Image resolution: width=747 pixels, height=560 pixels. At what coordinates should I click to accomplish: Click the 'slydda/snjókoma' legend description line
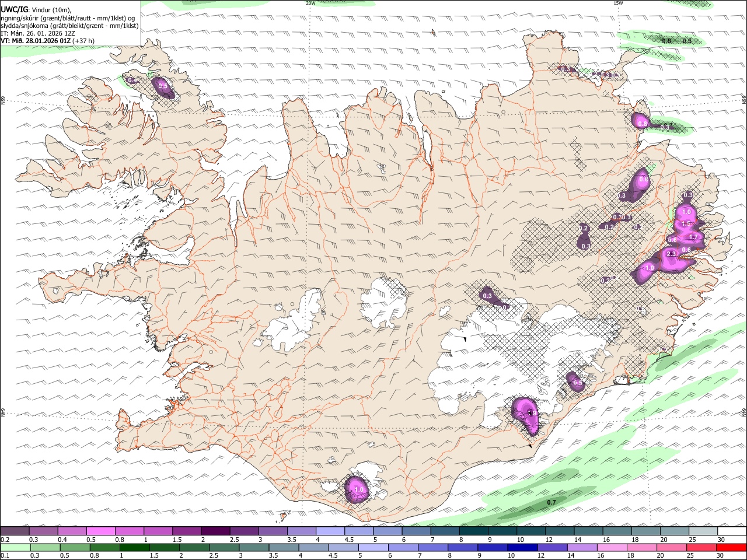[69, 26]
